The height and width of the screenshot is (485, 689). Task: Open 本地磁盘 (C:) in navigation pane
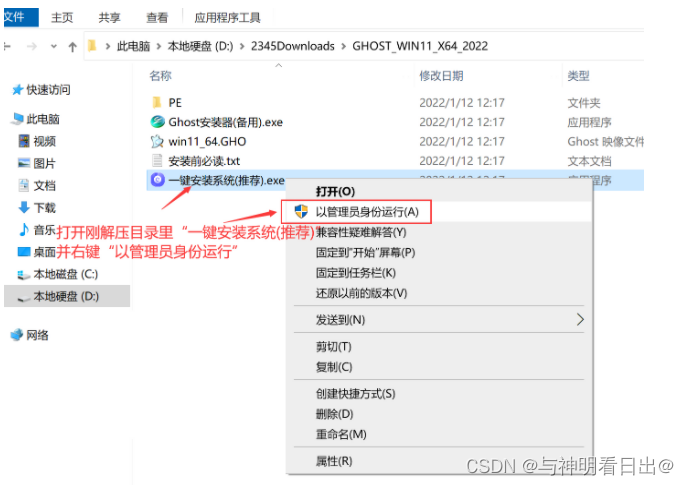65,274
